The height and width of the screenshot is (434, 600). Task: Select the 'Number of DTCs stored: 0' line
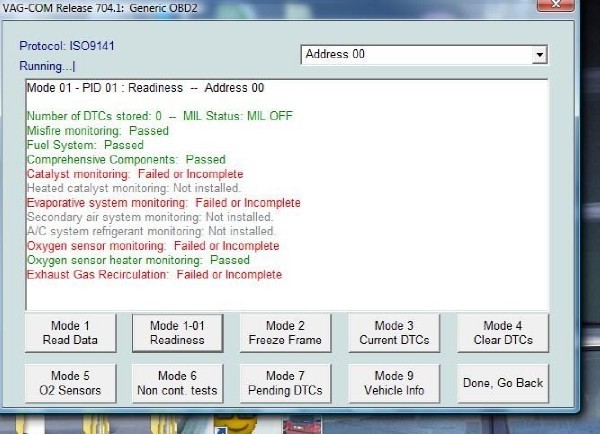pos(160,116)
